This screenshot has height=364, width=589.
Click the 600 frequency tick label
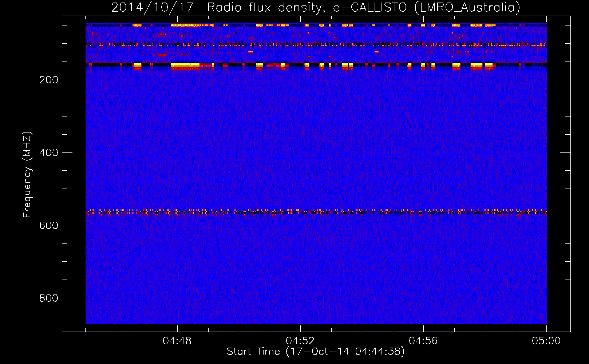pyautogui.click(x=49, y=225)
